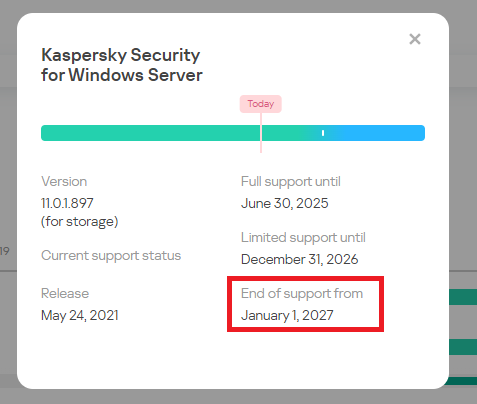Click the pink Today vertical line below the bar
Viewport: 477px width, 404px height.
coord(261,147)
